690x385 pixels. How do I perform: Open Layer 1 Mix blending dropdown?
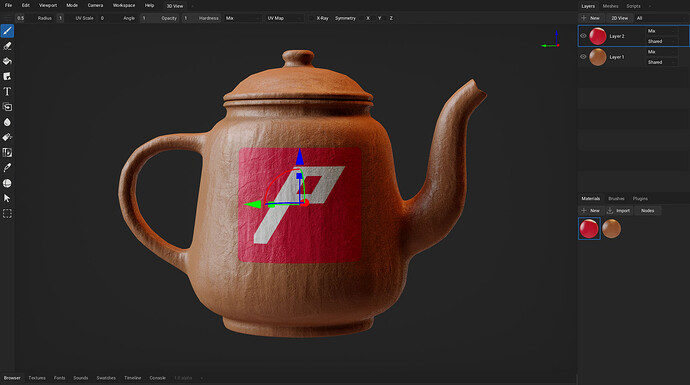(x=661, y=52)
